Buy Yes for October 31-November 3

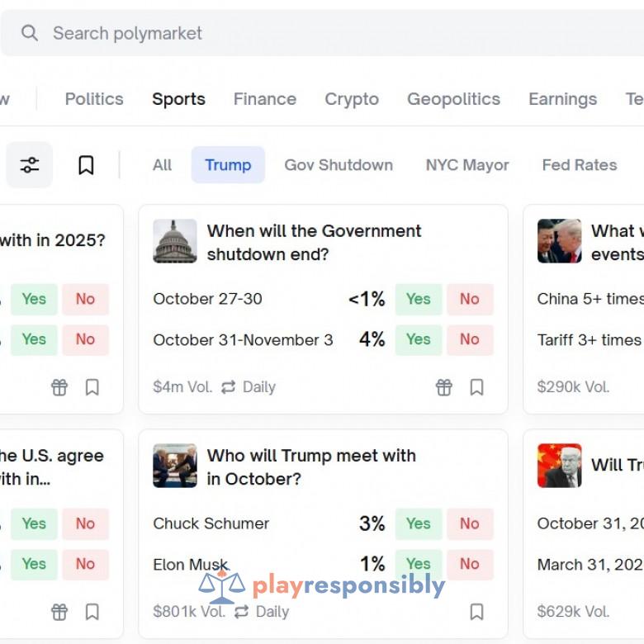click(419, 339)
